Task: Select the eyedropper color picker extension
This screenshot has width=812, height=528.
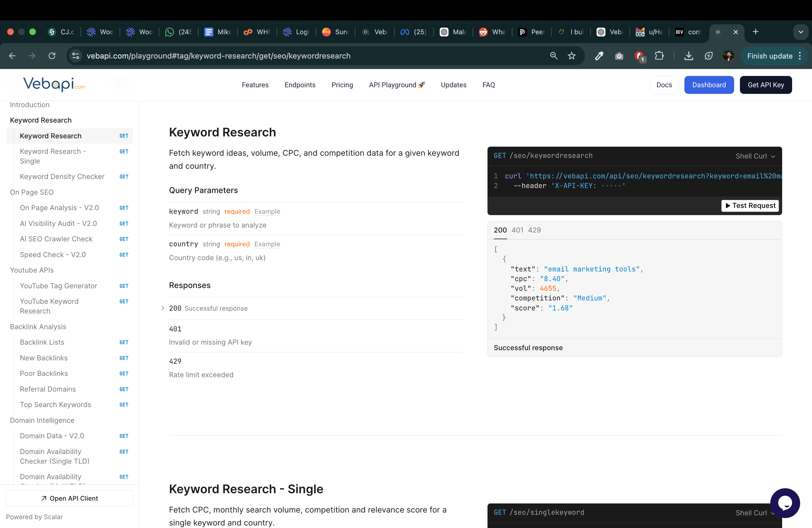Action: coord(599,56)
